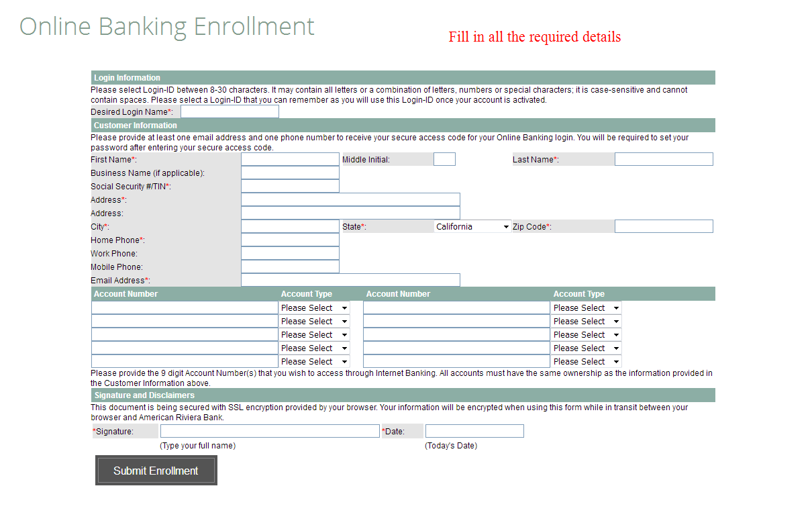Click the Customer Information section header

pyautogui.click(x=403, y=125)
